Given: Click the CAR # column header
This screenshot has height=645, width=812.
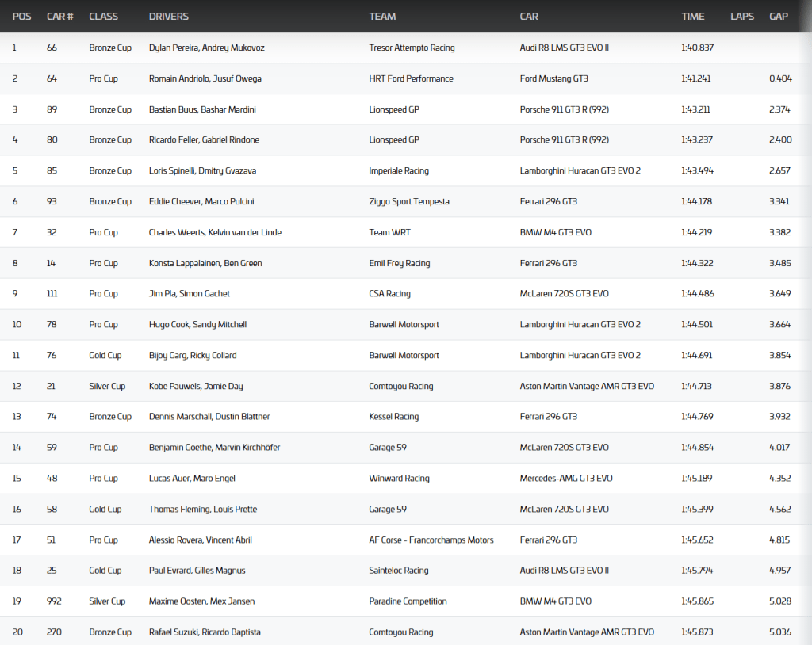Looking at the screenshot, I should tap(60, 17).
